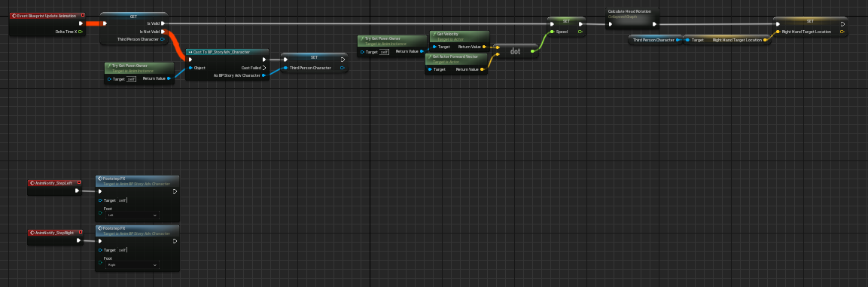The height and width of the screenshot is (287, 868).
Task: Click output pin of Third Person Character variable node
Action: pyautogui.click(x=678, y=40)
